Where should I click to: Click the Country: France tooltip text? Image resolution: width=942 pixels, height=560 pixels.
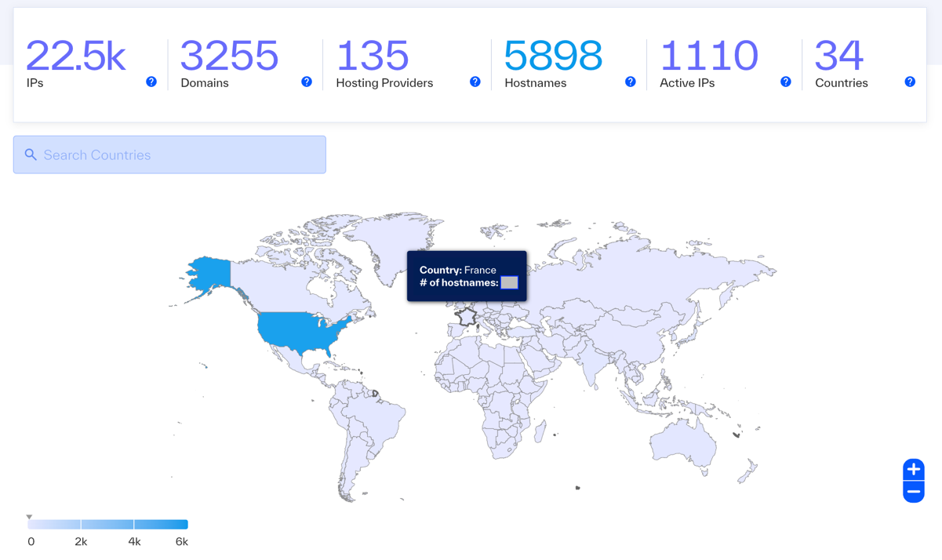458,270
